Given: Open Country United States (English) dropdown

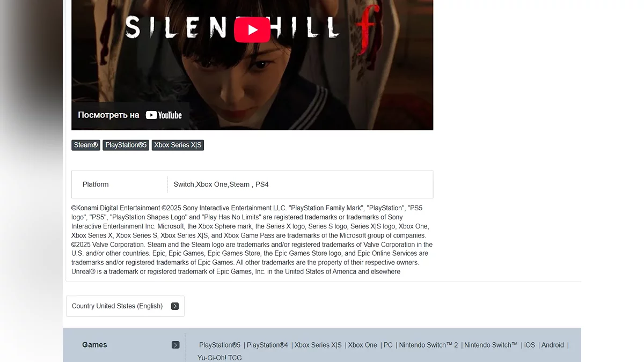Looking at the screenshot, I should coord(125,306).
